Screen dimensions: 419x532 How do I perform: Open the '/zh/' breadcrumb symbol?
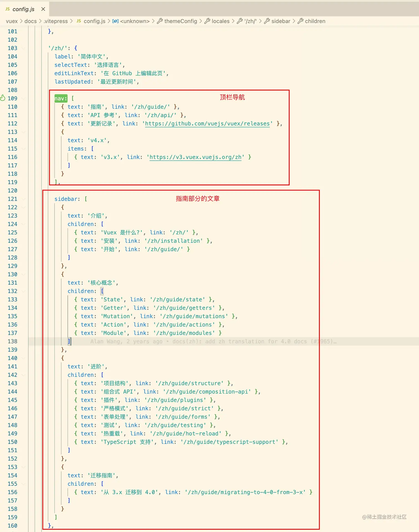pos(251,21)
